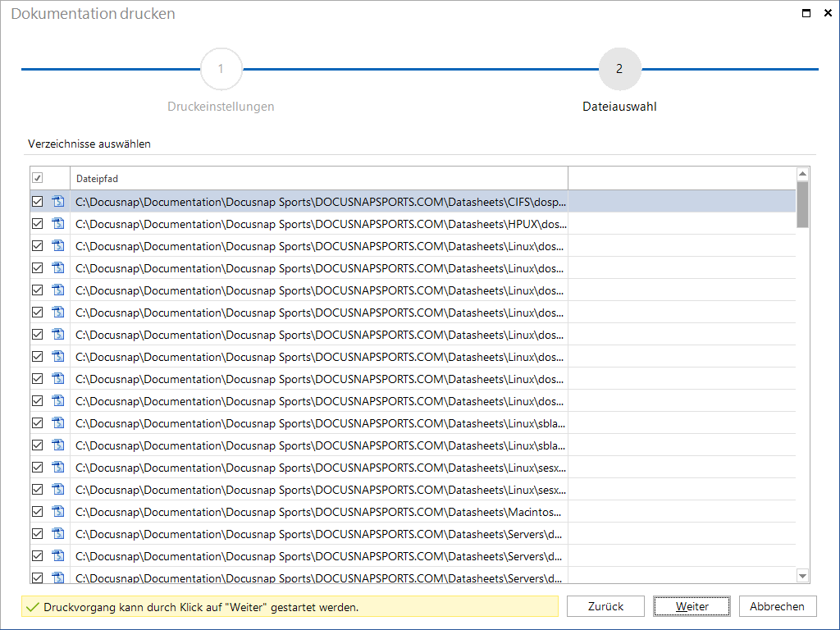This screenshot has height=630, width=840.
Task: Uncheck the first Linux\sbla row checkbox
Action: point(38,423)
